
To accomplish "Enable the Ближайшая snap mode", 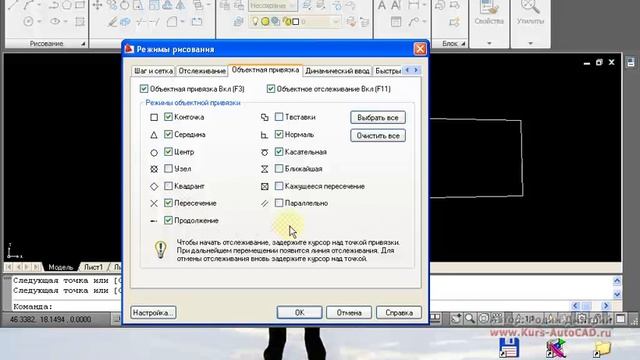I will (279, 168).
